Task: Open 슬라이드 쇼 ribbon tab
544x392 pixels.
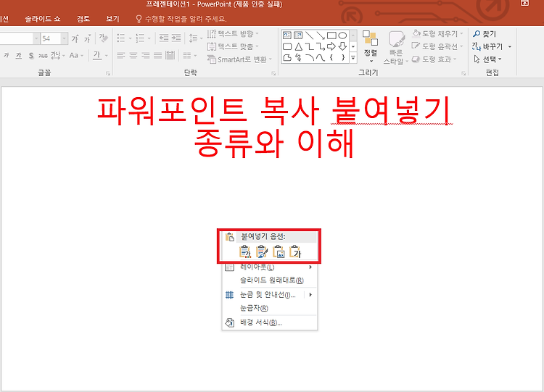Action: (x=42, y=19)
